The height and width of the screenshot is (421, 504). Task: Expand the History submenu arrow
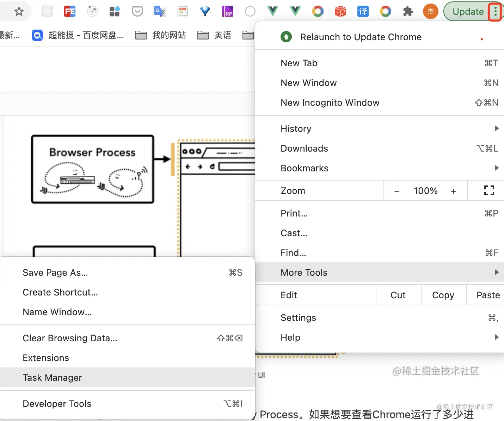[497, 128]
